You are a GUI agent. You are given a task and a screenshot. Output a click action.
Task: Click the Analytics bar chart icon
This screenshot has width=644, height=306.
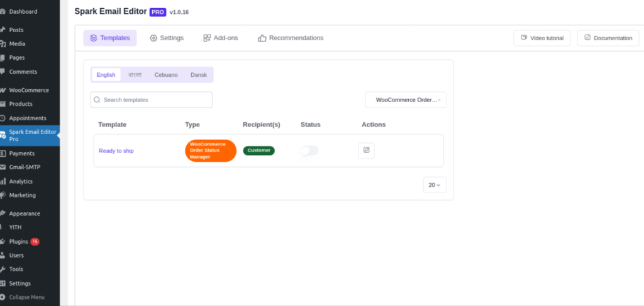pos(3,181)
